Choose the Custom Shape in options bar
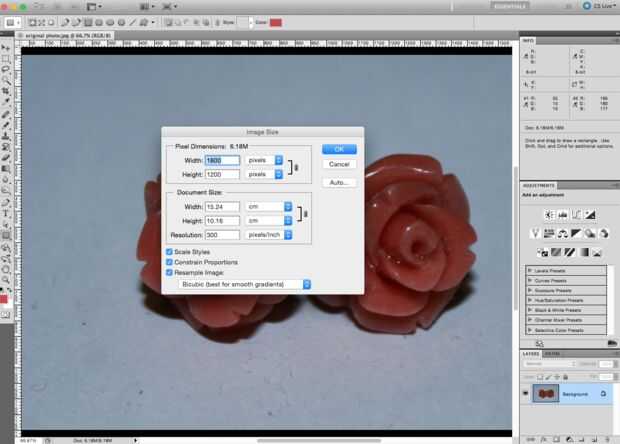This screenshot has height=444, width=620. (144, 23)
